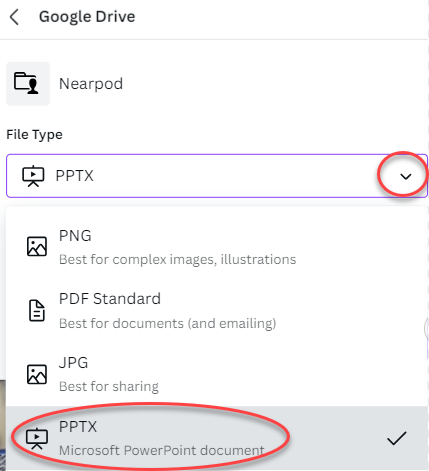The width and height of the screenshot is (429, 471).
Task: Select PNG file type option
Action: pyautogui.click(x=217, y=247)
